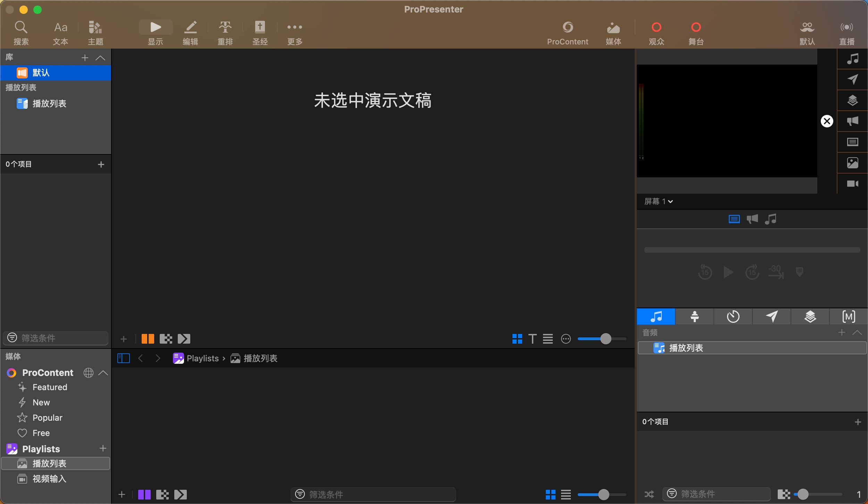Expand 屏幕 1 screen dropdown selector

(x=659, y=201)
